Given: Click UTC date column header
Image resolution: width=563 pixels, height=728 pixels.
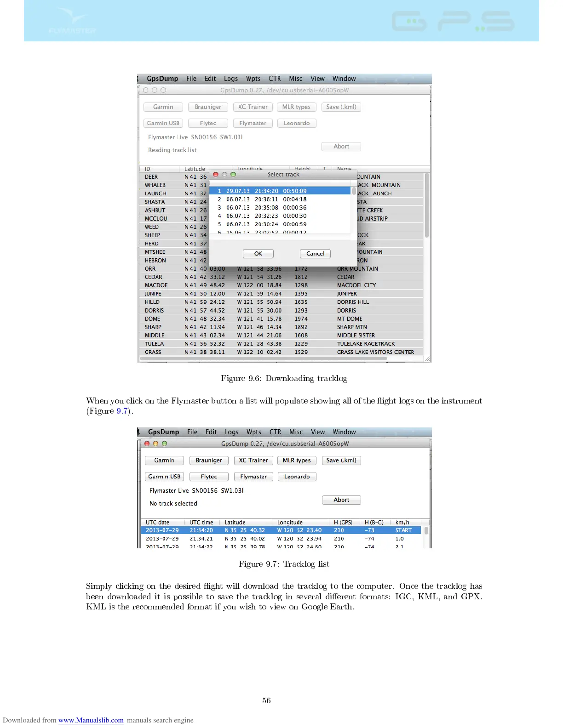Looking at the screenshot, I should click(163, 523).
